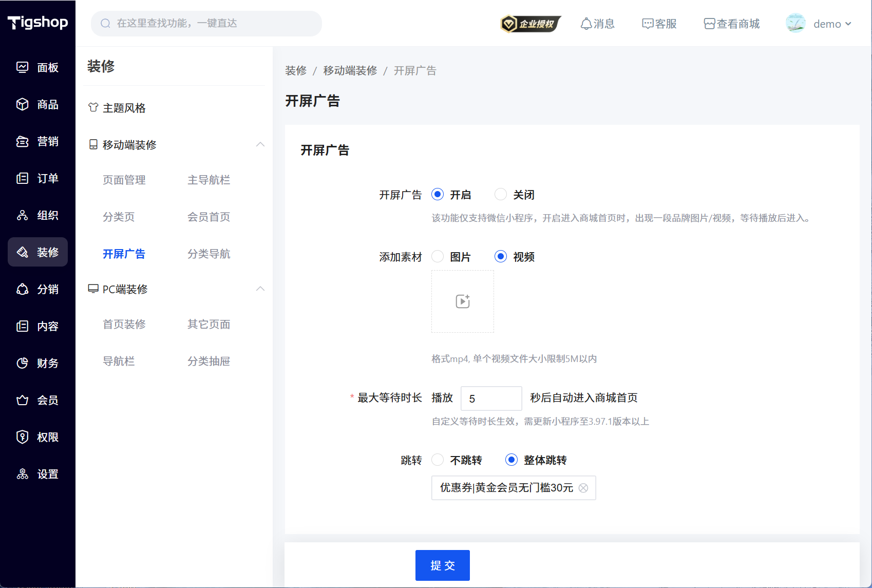Viewport: 872px width, 588px height.
Task: Click the video upload placeholder icon
Action: pos(463,301)
